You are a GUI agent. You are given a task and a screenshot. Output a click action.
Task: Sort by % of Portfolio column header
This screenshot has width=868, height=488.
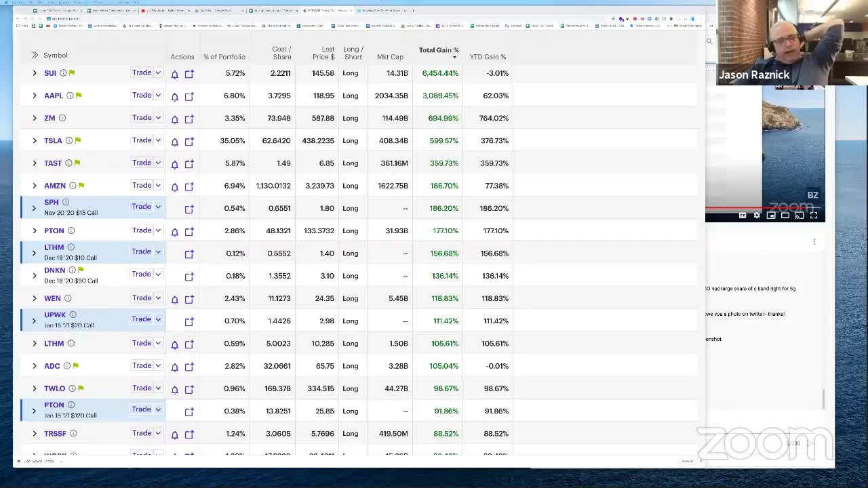point(224,57)
